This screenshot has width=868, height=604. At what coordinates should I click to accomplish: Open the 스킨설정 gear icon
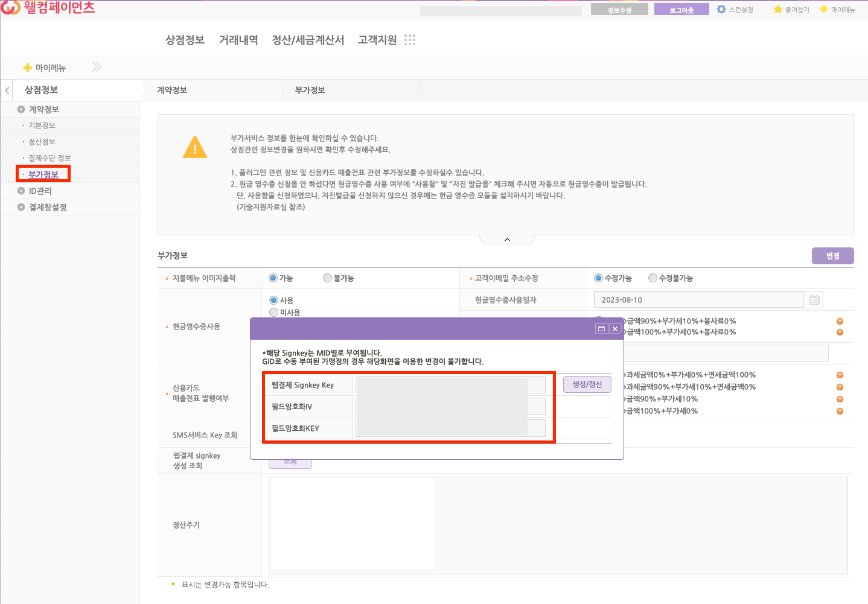[721, 10]
